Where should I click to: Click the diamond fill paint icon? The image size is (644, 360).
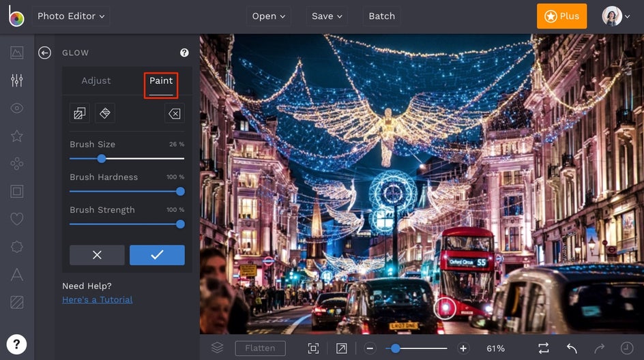coord(105,113)
